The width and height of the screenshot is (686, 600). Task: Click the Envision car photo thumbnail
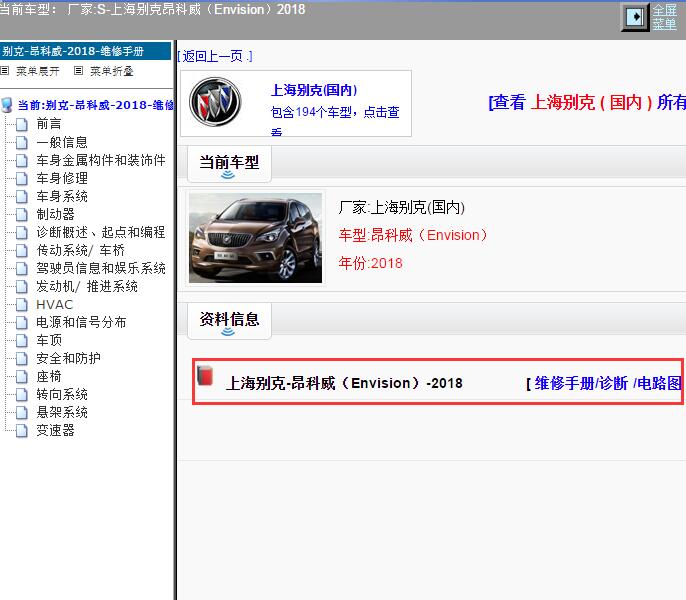(256, 238)
